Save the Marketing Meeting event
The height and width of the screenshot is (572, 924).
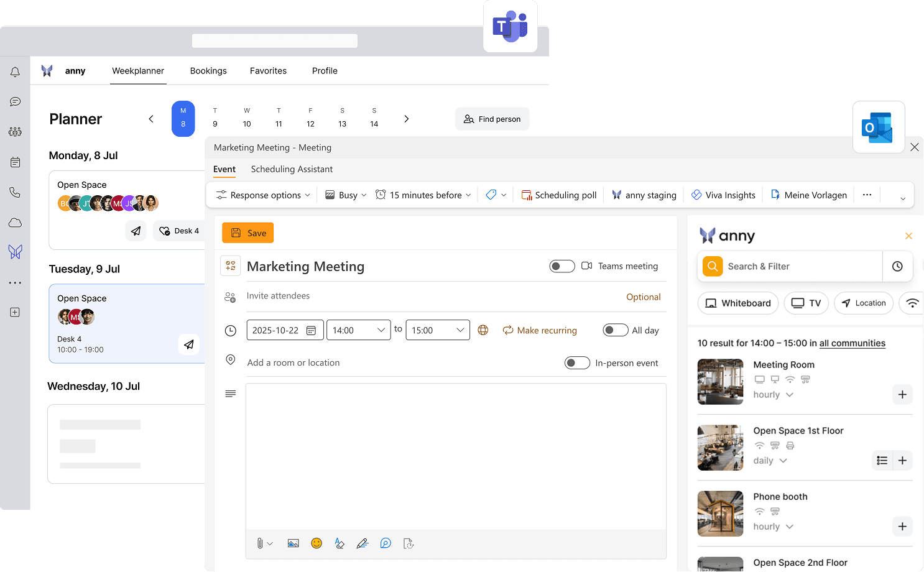pos(247,233)
